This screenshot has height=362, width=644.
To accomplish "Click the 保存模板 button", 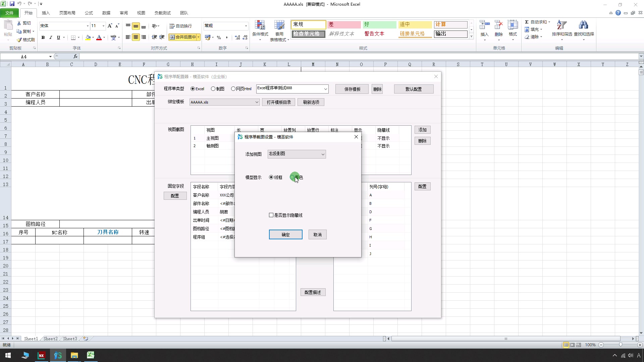I will (352, 89).
